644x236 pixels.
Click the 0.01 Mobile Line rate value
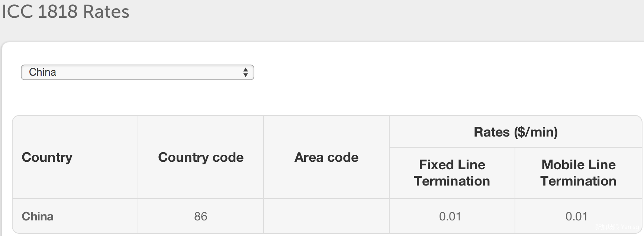pos(576,216)
